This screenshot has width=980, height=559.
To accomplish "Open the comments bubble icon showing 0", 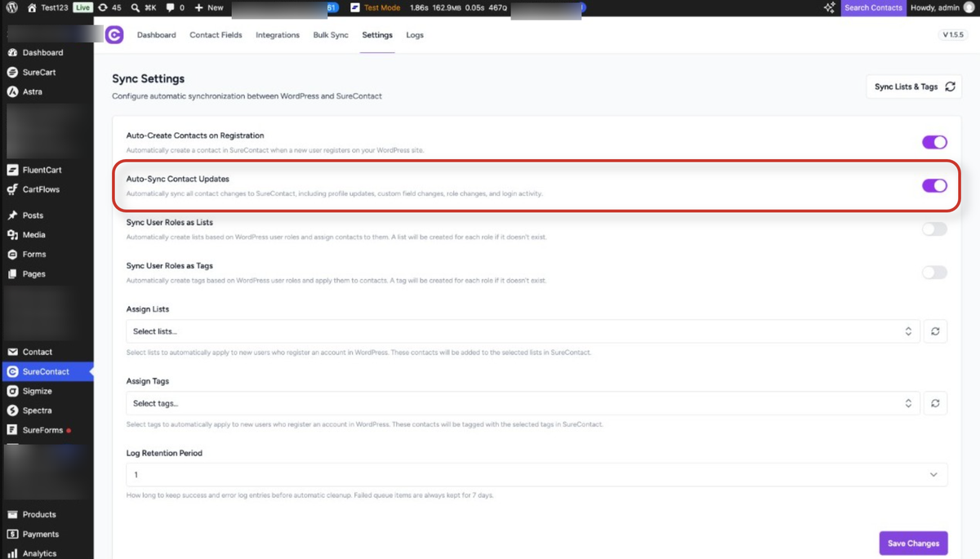I will coord(170,7).
